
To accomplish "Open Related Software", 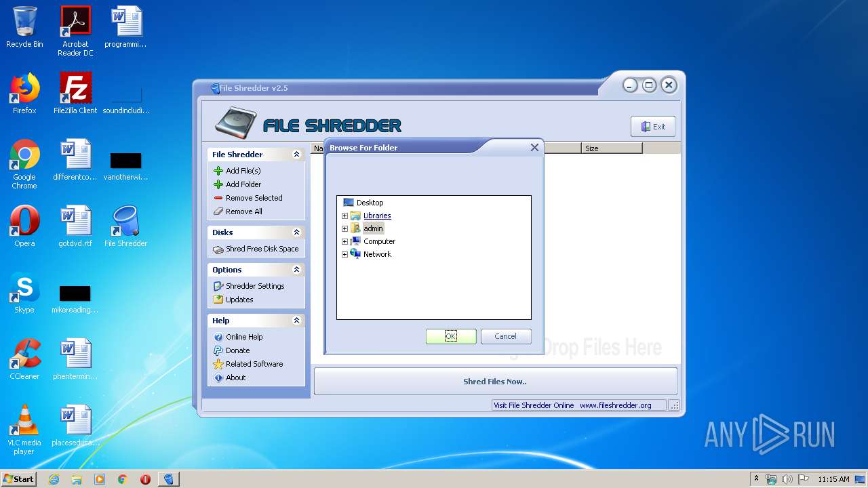I will [x=248, y=364].
